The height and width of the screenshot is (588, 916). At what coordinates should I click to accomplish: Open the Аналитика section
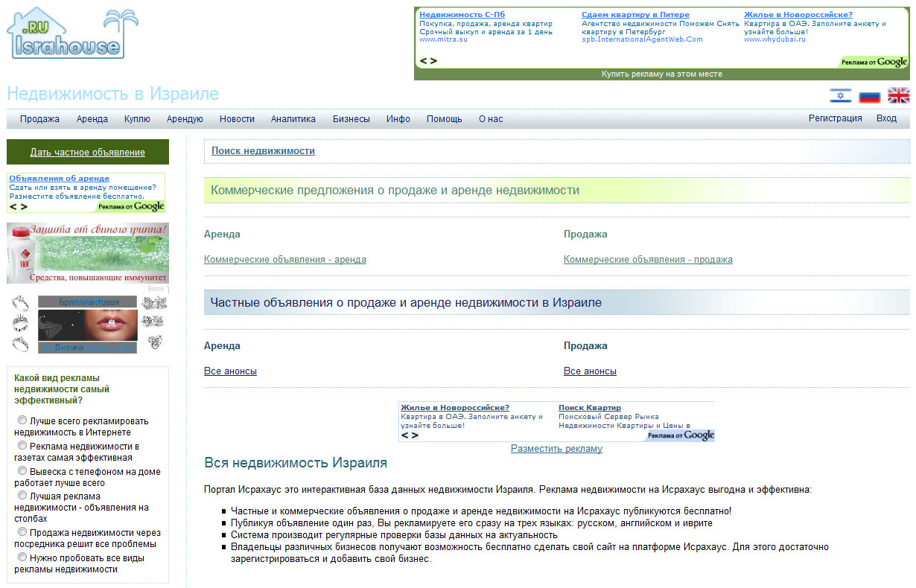(293, 118)
